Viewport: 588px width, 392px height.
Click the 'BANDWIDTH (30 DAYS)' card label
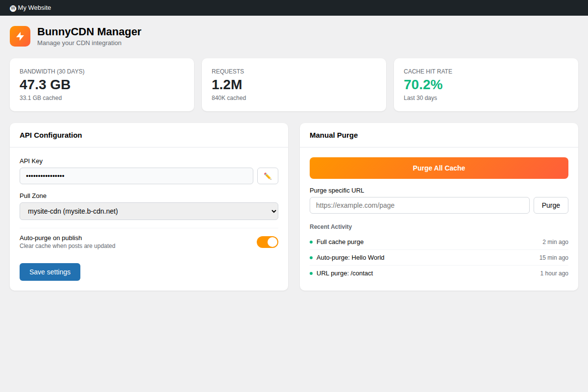[x=52, y=72]
